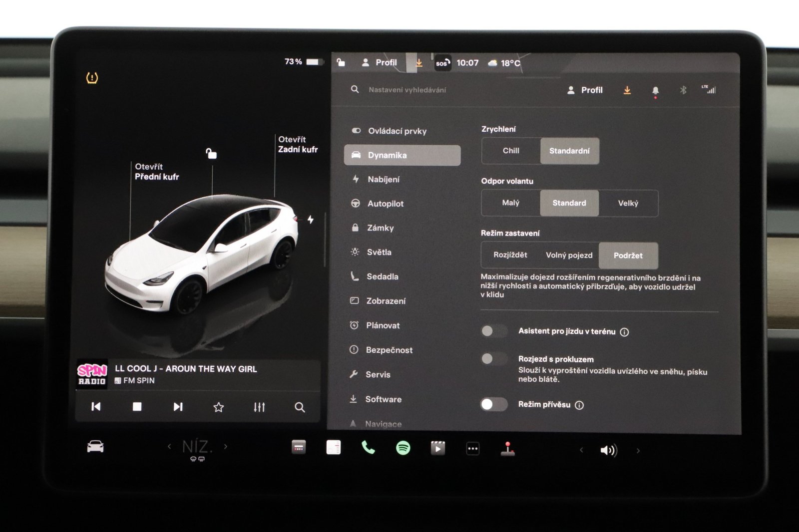Screen dimensions: 799x532
Task: Open the charge port lightning icon by the car
Action: (x=311, y=220)
